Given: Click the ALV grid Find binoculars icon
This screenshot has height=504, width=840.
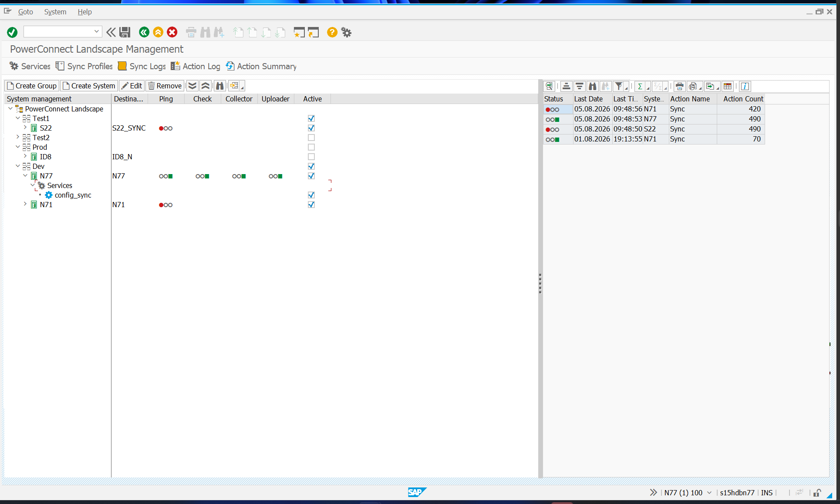Looking at the screenshot, I should pyautogui.click(x=592, y=86).
